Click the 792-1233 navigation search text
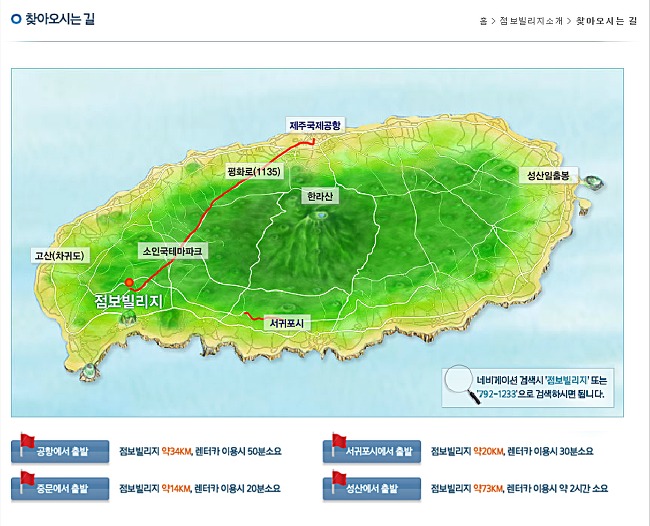Screen dimensions: 650x526 tap(497, 394)
